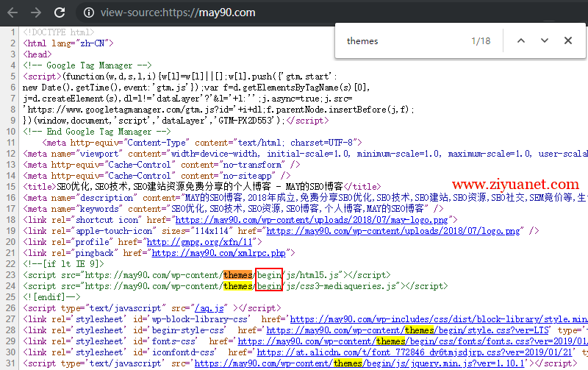Click the browser back arrow
Screen dimensions: 588x370
12,13
